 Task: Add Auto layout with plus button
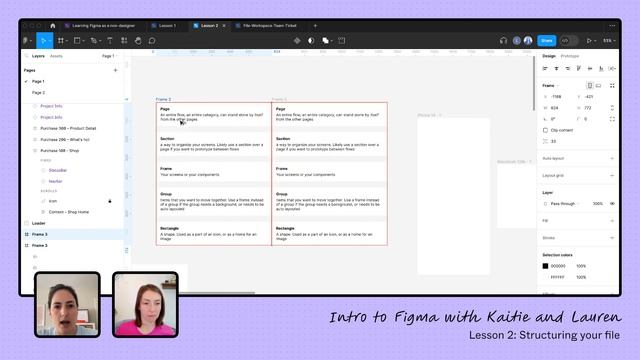click(x=612, y=158)
